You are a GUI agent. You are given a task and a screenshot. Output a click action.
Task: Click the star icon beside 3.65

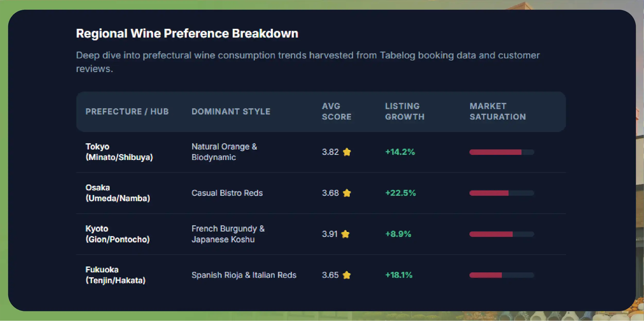(x=347, y=275)
